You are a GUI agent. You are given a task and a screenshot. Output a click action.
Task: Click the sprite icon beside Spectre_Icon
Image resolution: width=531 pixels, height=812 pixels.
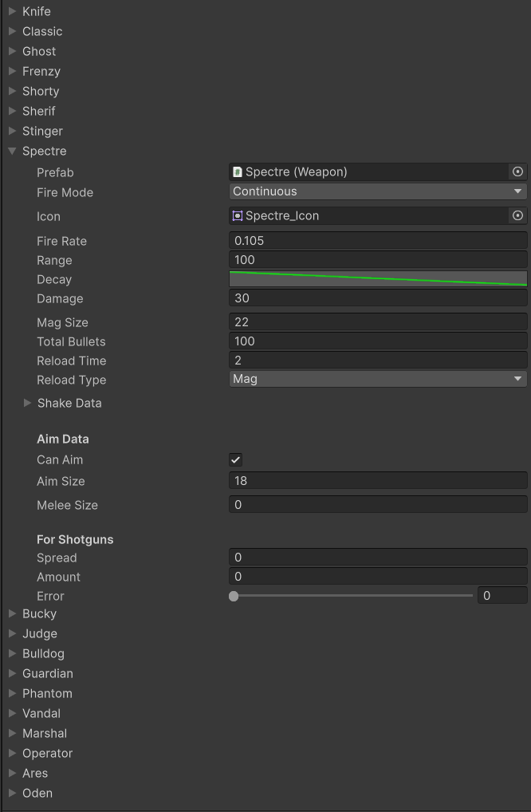click(x=238, y=216)
